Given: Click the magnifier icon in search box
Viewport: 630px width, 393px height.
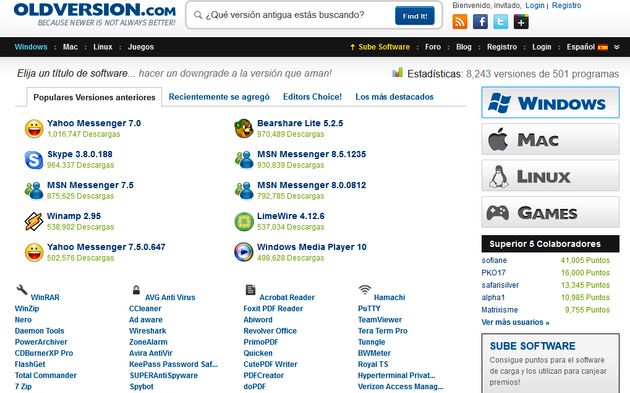Looking at the screenshot, I should click(x=198, y=15).
